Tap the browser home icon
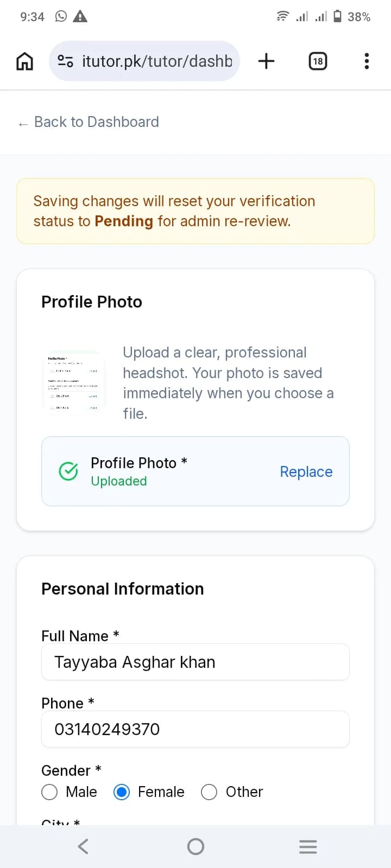This screenshot has width=391, height=868. [24, 61]
